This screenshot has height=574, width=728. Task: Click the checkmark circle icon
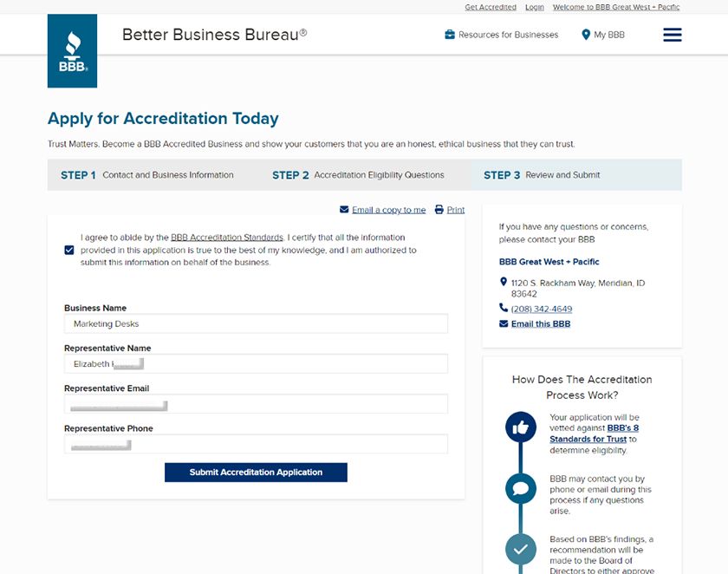521,550
